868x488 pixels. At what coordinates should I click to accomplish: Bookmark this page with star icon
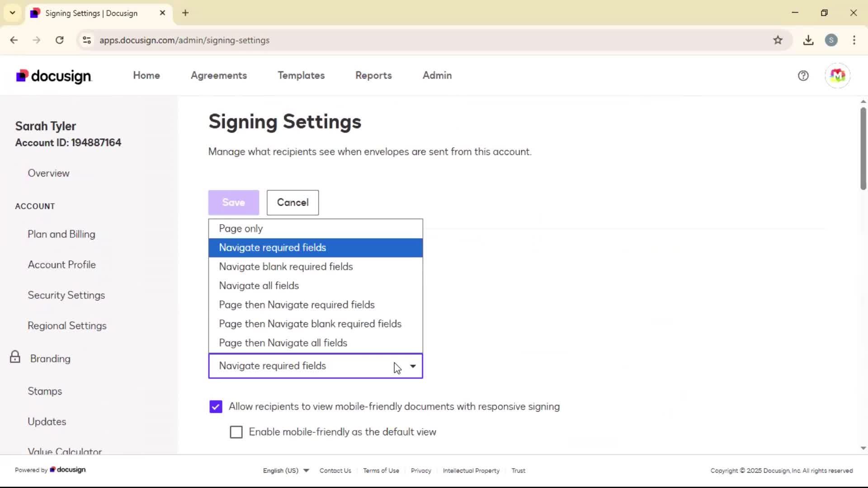[778, 40]
